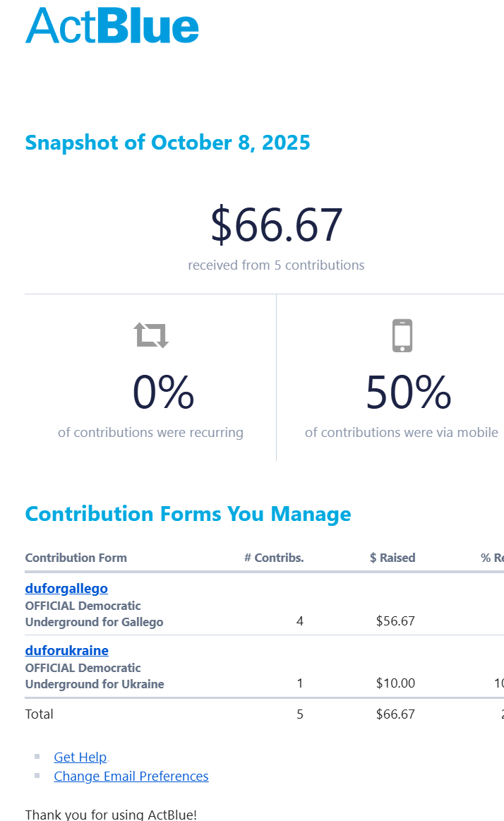The width and height of the screenshot is (504, 821).
Task: Click the 0% recurring contributions figure
Action: pos(163,392)
